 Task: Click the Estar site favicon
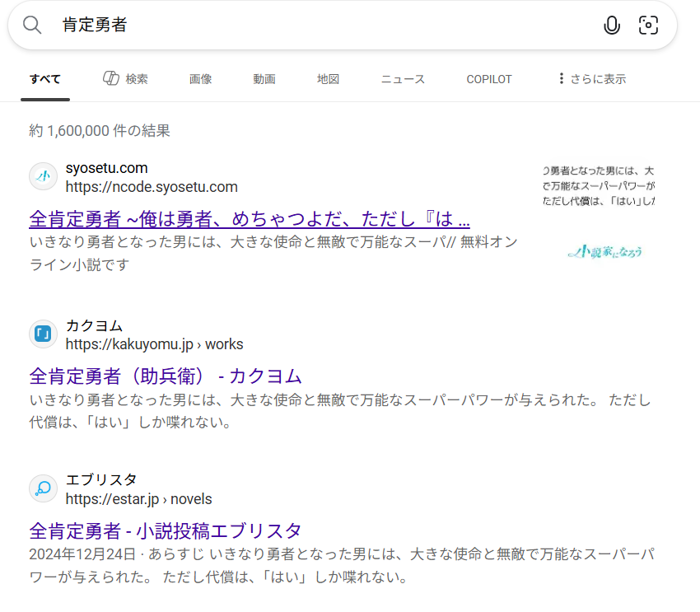(43, 488)
